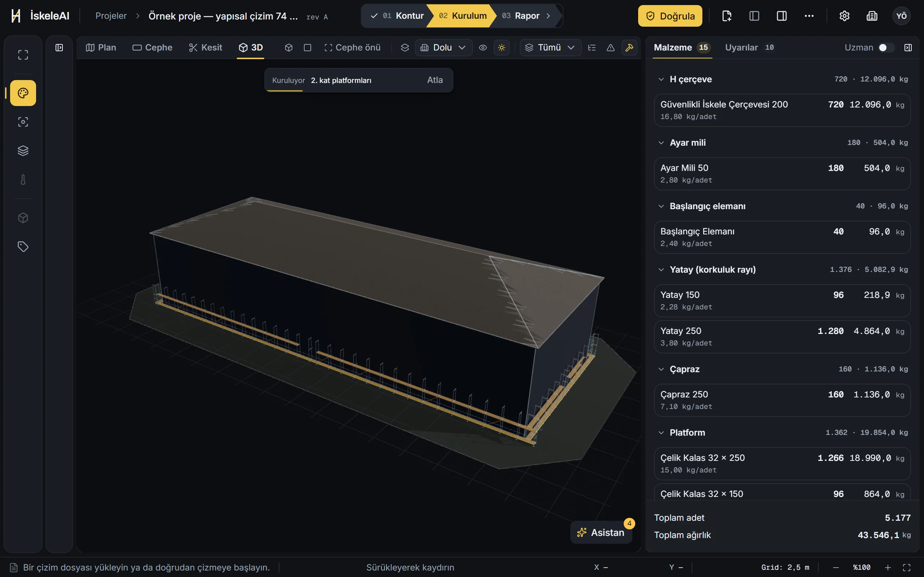Open settings gear in top bar
Image resolution: width=924 pixels, height=577 pixels.
click(844, 16)
